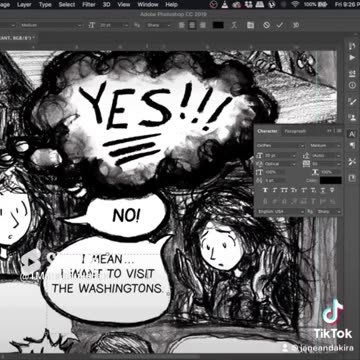360x360 pixels.
Task: Open the Layer Comps panel icon
Action: [352, 178]
